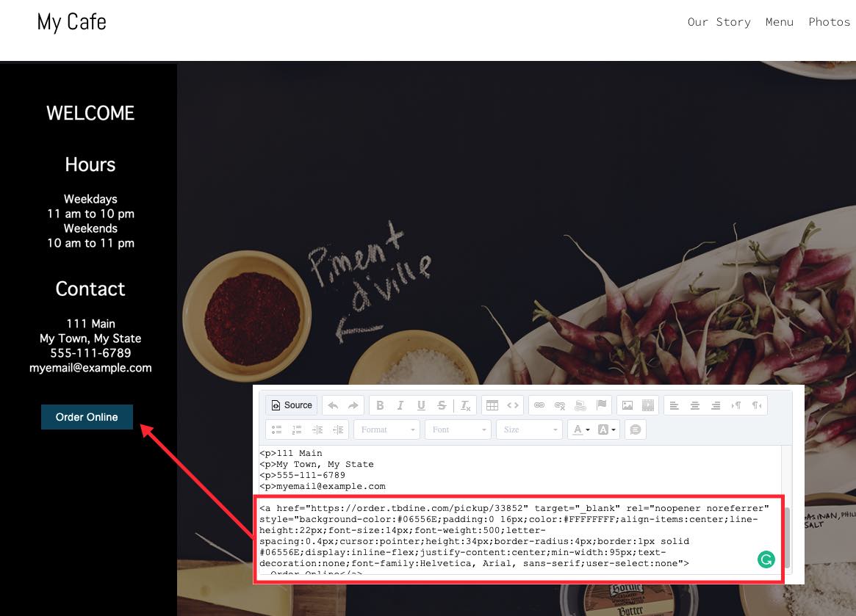The image size is (856, 616).
Task: Toggle Underline on the selected text
Action: tap(421, 405)
